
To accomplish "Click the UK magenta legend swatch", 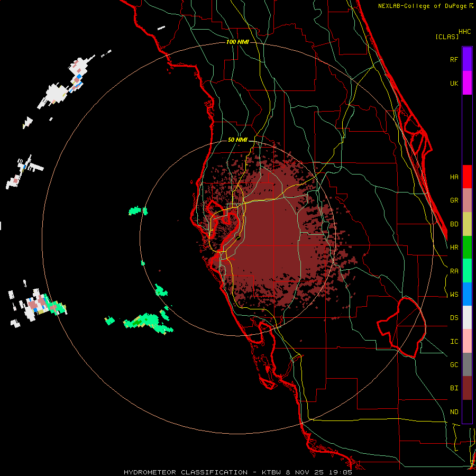I will pyautogui.click(x=467, y=83).
